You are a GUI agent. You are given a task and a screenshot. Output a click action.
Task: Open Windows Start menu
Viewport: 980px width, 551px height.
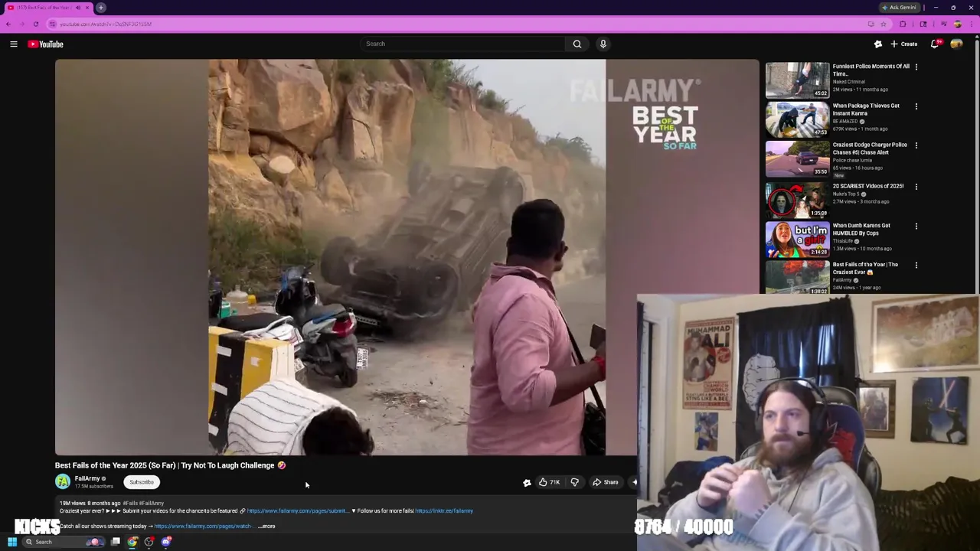pos(11,542)
